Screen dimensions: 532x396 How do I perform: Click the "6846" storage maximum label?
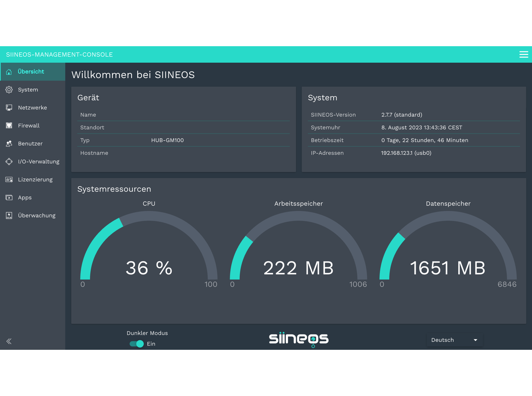pyautogui.click(x=507, y=284)
